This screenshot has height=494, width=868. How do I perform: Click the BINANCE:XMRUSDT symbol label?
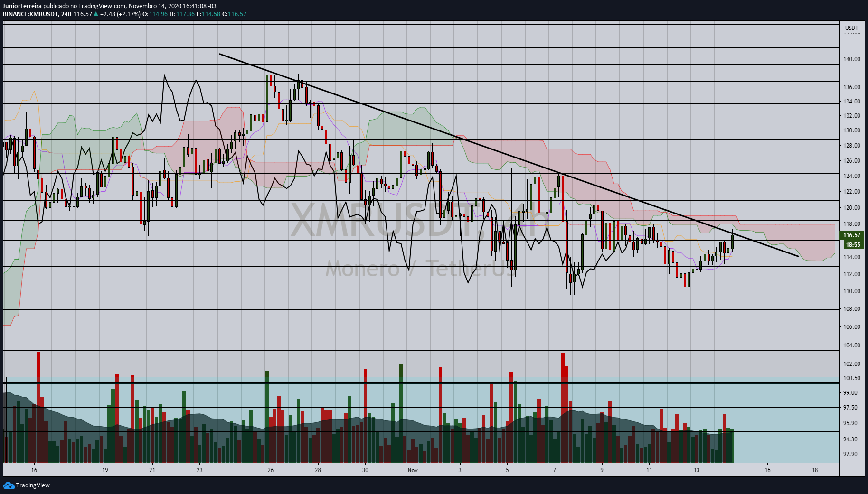pyautogui.click(x=30, y=14)
